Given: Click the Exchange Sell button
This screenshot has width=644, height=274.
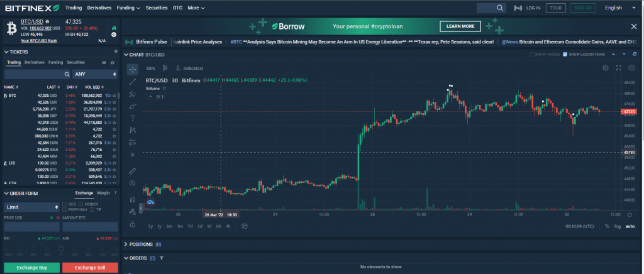Looking at the screenshot, I should pyautogui.click(x=90, y=268).
